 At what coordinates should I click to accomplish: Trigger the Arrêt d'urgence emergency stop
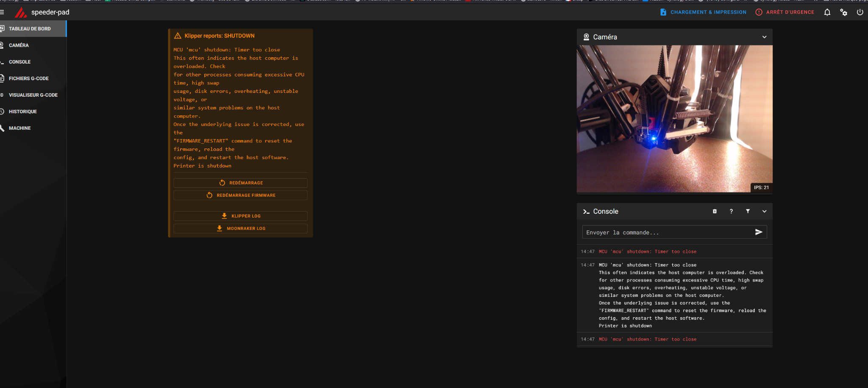coord(785,12)
